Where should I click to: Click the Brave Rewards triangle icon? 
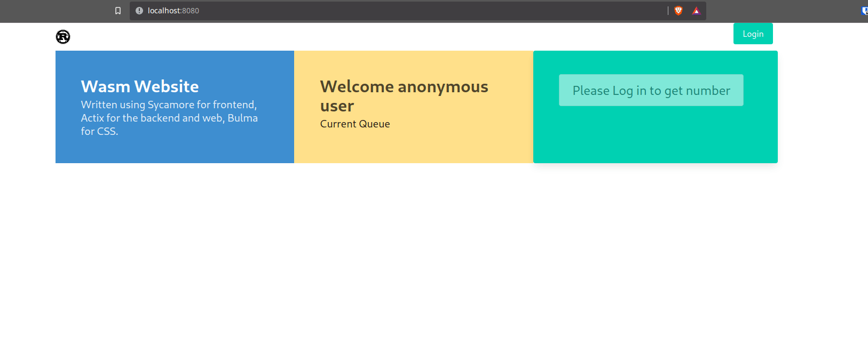696,11
